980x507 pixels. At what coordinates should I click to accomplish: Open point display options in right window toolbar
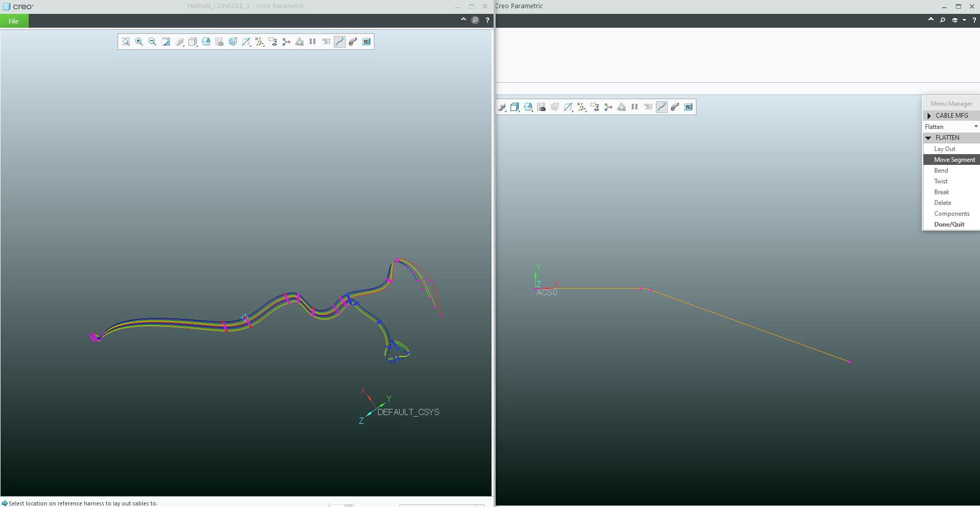(x=581, y=107)
